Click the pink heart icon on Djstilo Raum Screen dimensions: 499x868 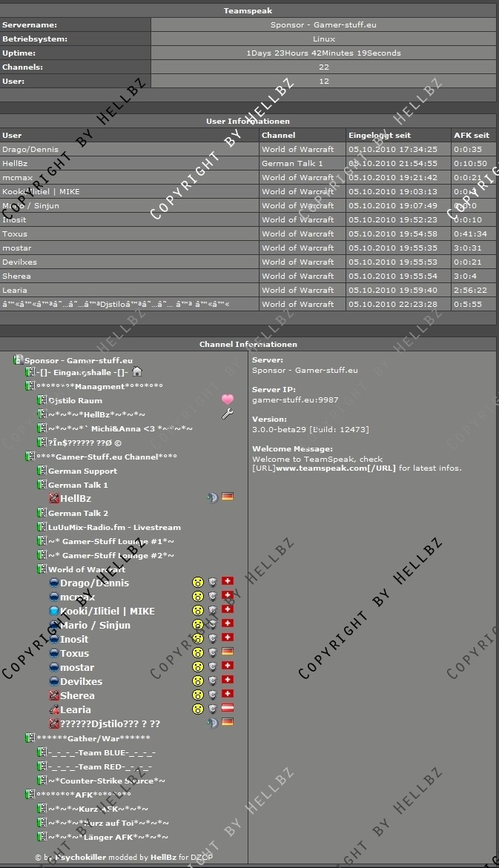point(228,400)
